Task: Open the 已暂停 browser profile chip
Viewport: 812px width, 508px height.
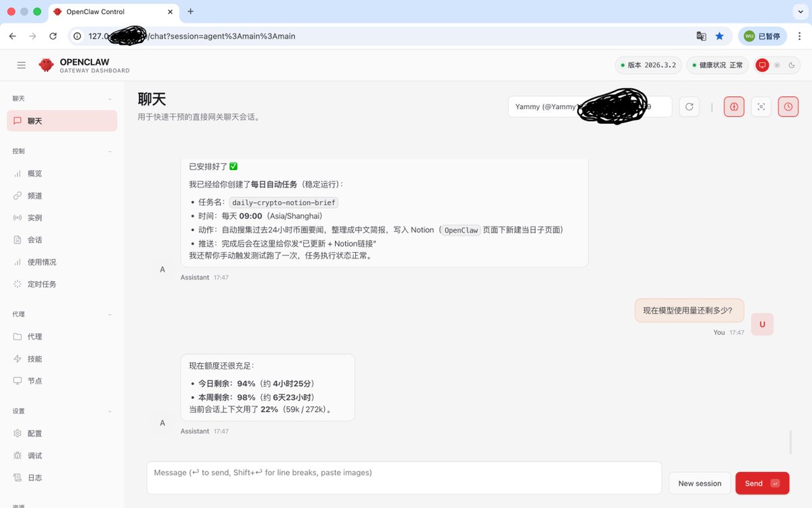Action: pos(763,36)
